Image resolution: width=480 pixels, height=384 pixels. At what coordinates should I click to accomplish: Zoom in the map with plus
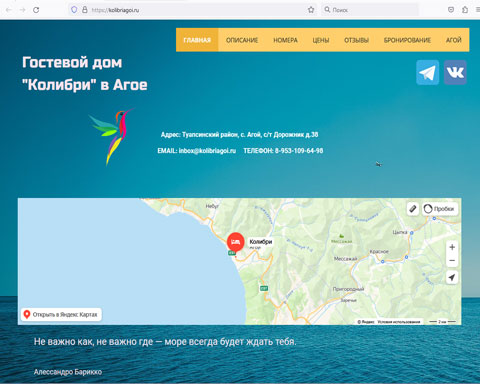click(452, 247)
